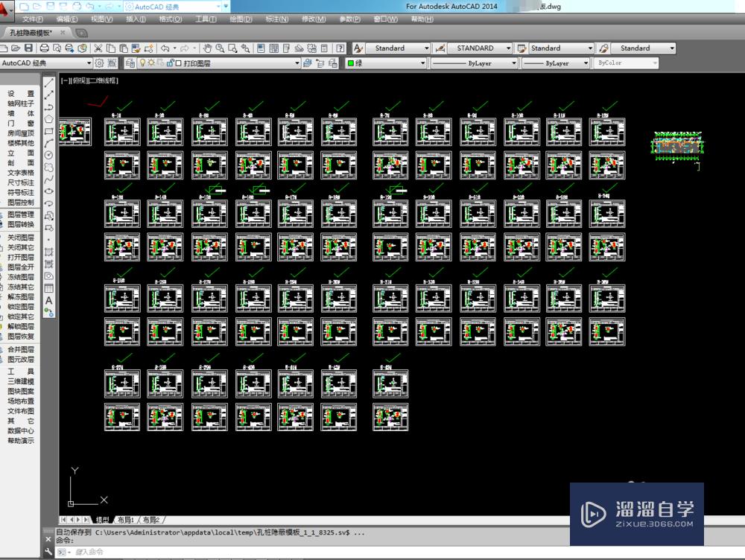Open the 文件(F) menu
Screen dimensions: 745x560
[33, 19]
